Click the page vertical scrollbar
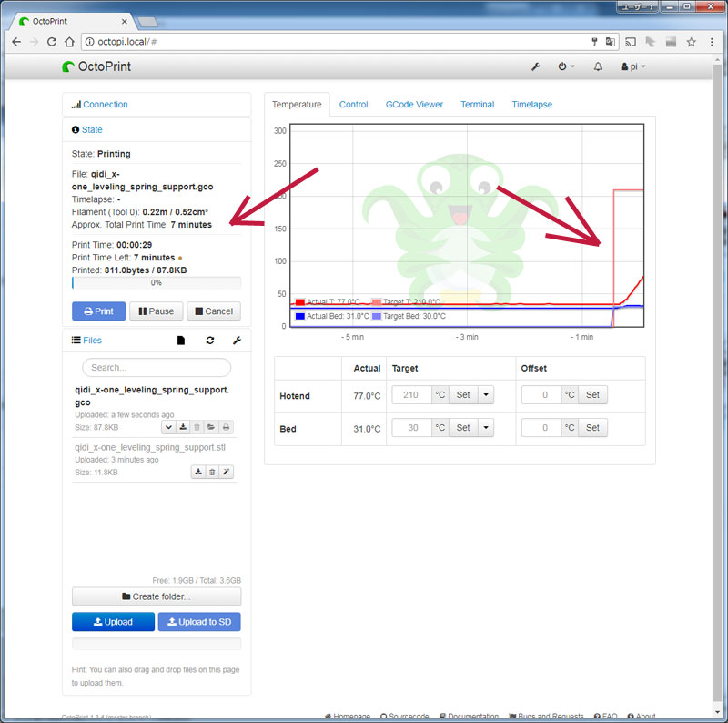Viewport: 728px width, 723px height. click(x=717, y=381)
